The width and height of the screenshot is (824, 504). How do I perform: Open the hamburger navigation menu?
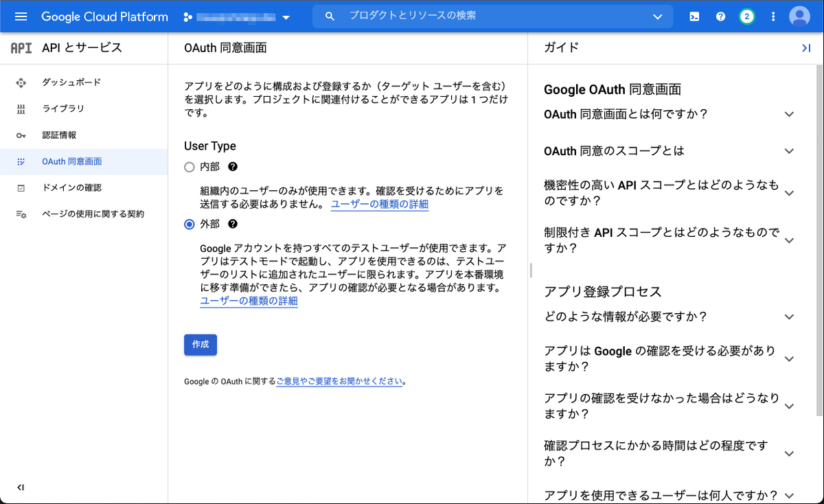point(21,16)
